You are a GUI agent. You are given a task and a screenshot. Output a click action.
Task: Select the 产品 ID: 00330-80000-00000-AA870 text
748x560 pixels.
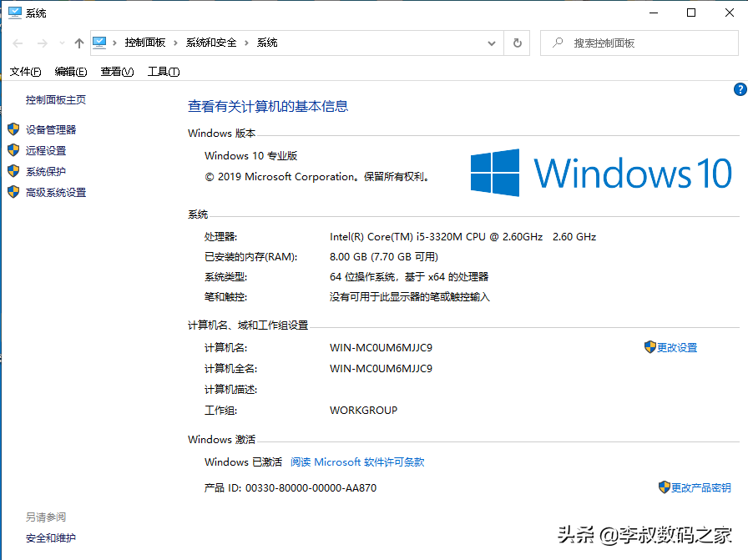coord(291,488)
